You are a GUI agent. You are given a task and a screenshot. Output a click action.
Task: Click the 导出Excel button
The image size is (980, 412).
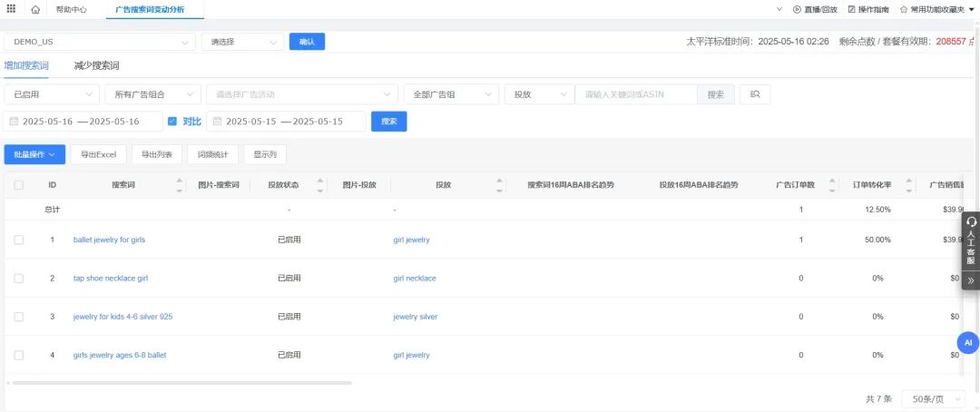coord(98,154)
